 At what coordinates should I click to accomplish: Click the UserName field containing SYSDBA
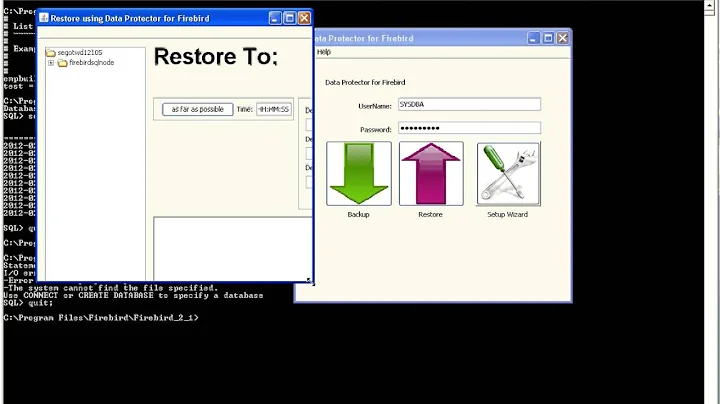(x=469, y=104)
